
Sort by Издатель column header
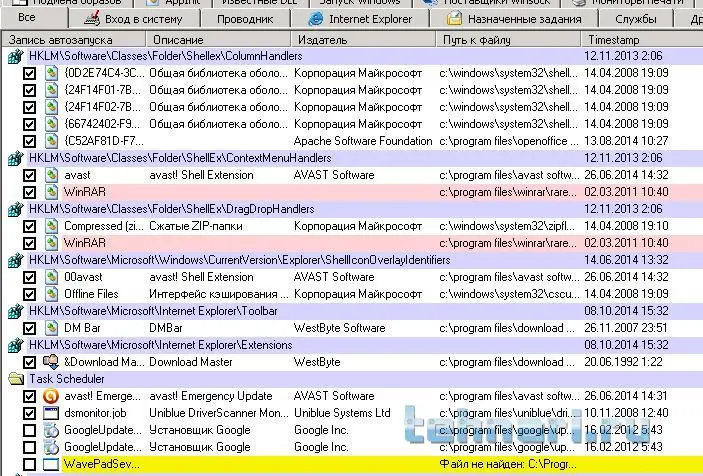363,39
